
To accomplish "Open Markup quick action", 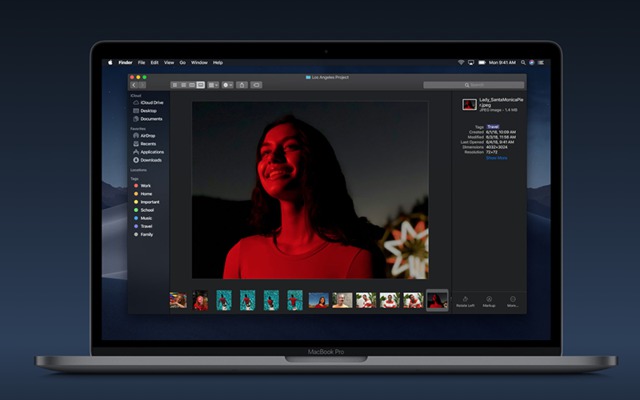I will (x=489, y=301).
